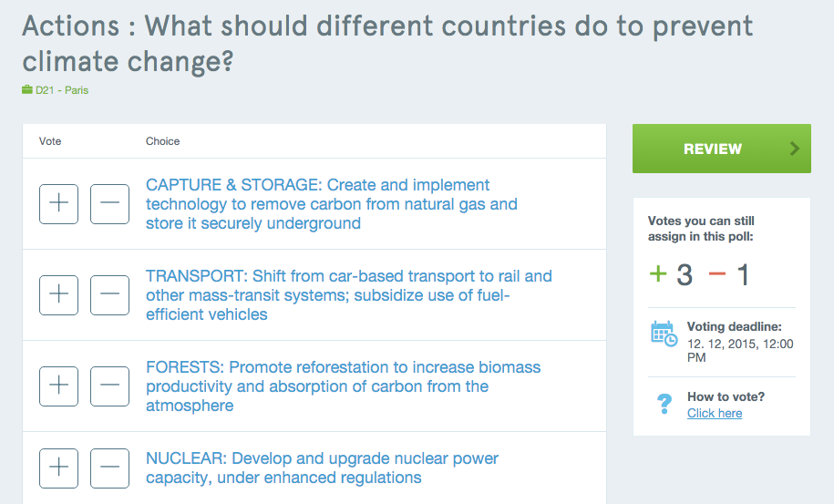
Task: Give minus vote to CAPTURE & STORAGE
Action: click(x=109, y=203)
